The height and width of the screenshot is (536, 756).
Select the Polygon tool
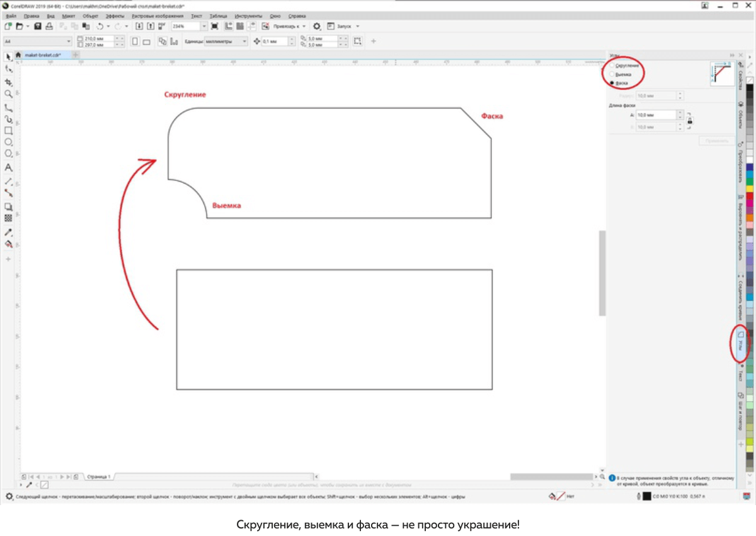pyautogui.click(x=8, y=153)
